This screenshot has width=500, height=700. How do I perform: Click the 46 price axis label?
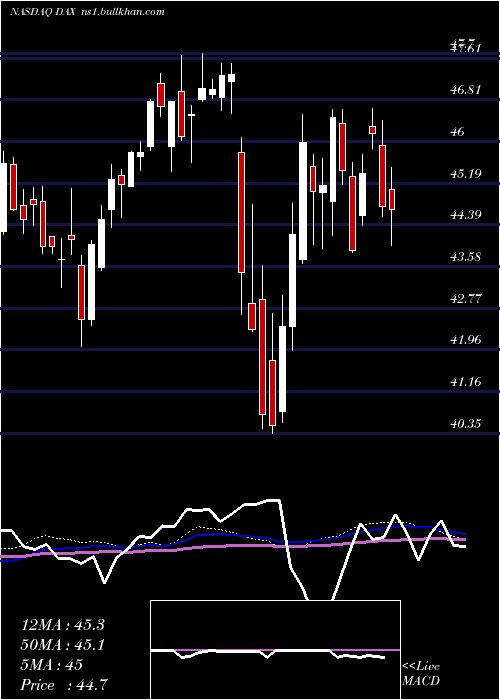[x=458, y=132]
